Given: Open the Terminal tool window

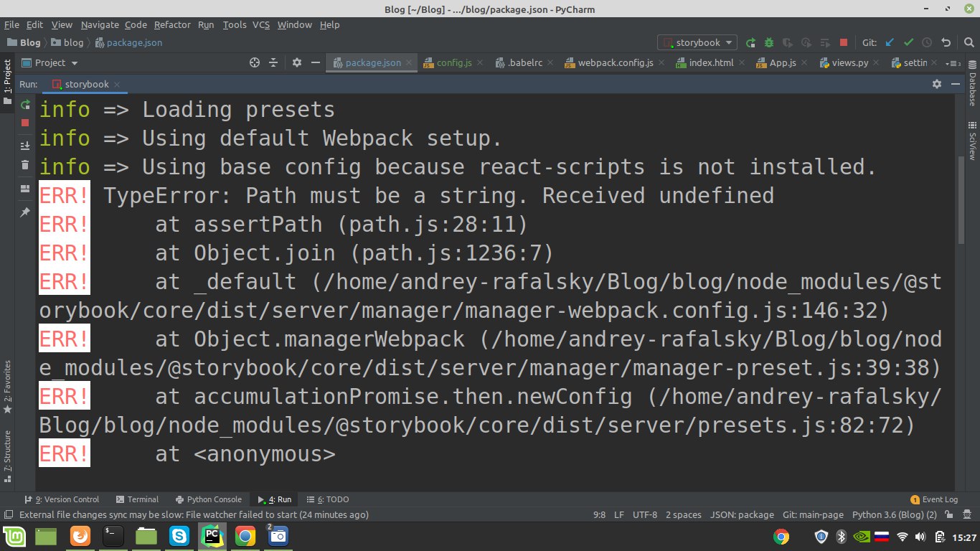Looking at the screenshot, I should (136, 499).
